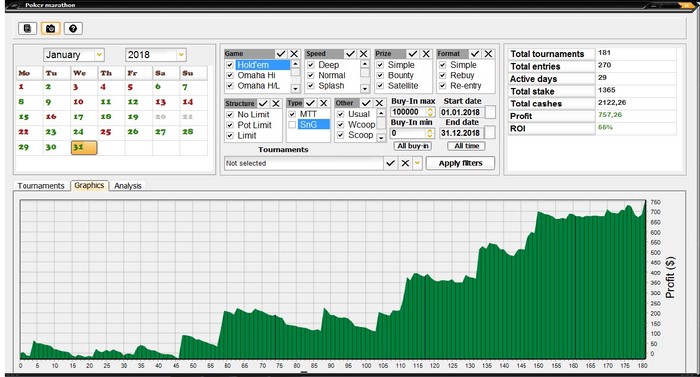This screenshot has height=377, width=700.
Task: Click the camera screenshot toolbar icon
Action: [50, 29]
